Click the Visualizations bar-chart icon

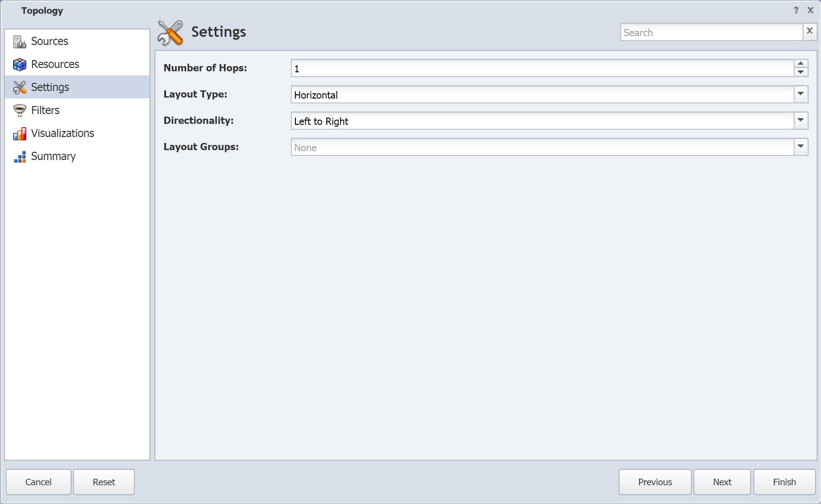(20, 133)
